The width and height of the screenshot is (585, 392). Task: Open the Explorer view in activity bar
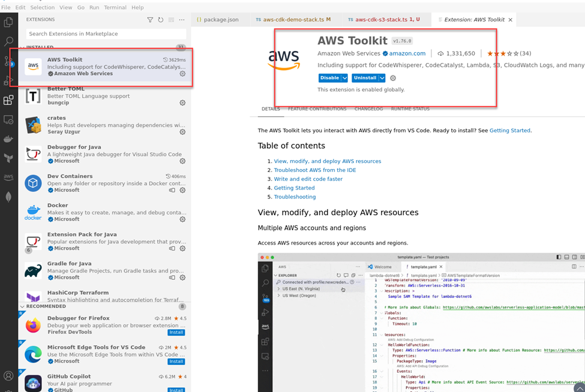click(x=8, y=22)
